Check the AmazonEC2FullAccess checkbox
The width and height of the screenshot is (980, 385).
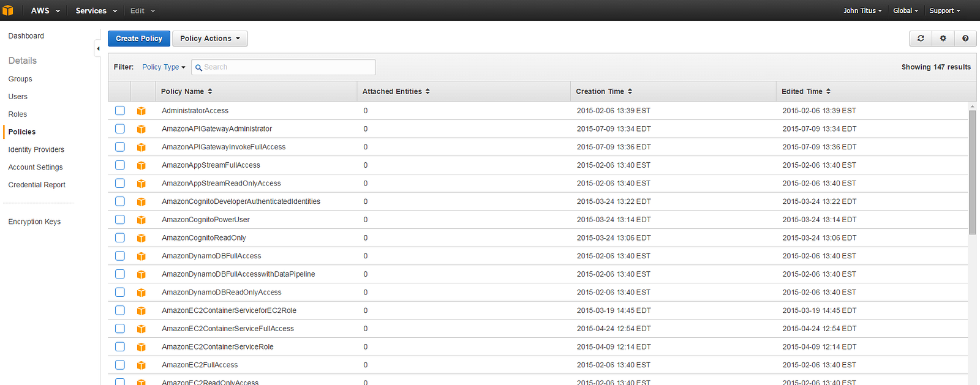[x=120, y=365]
